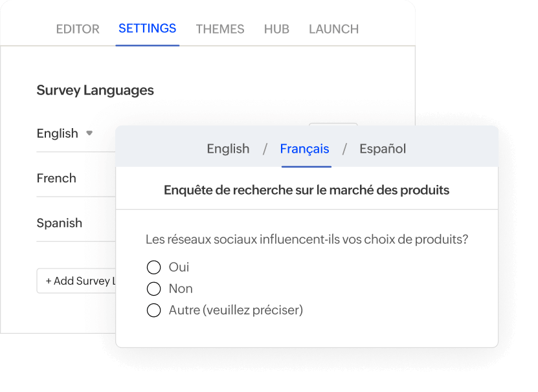Switch to the THEMES tab
Image resolution: width=538 pixels, height=392 pixels.
point(219,28)
